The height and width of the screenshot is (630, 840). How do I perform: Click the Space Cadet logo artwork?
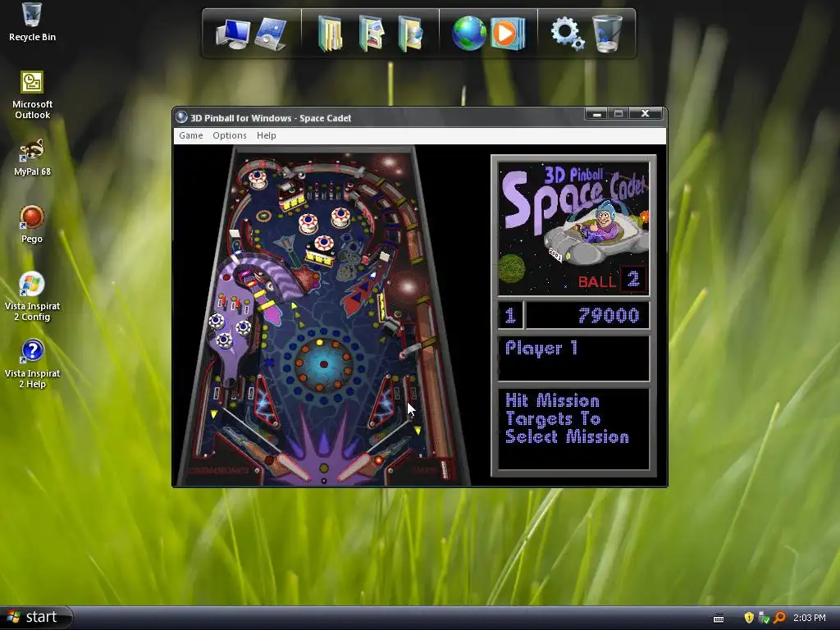[573, 229]
